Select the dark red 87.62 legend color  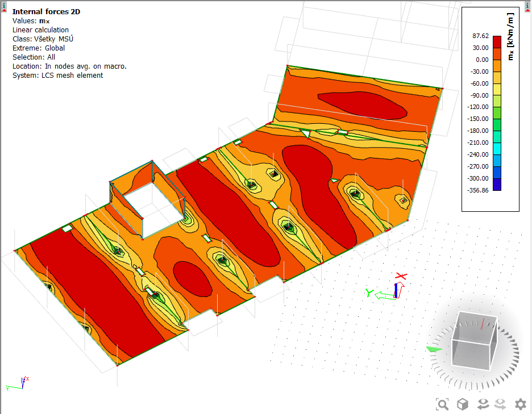[x=497, y=41]
